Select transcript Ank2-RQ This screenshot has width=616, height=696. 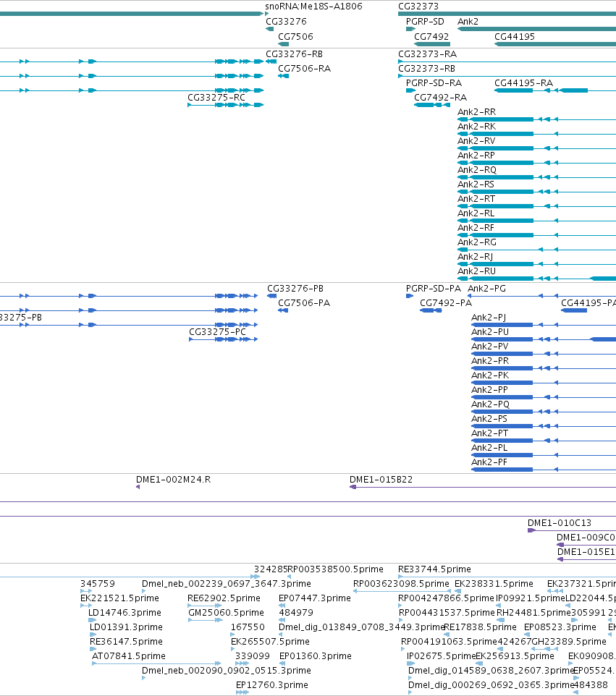[x=477, y=170]
